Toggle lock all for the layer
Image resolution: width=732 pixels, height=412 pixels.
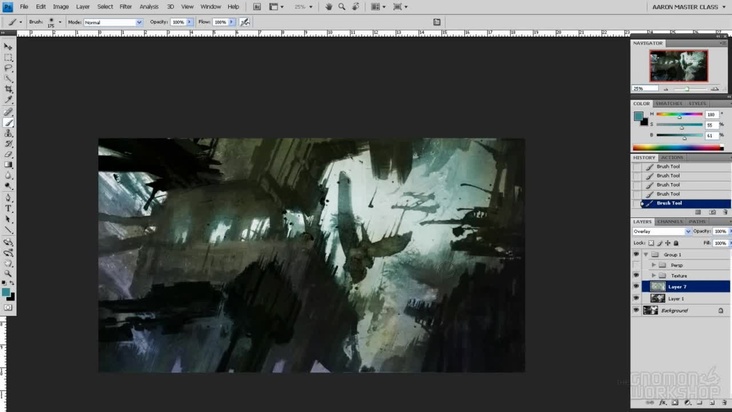click(x=676, y=243)
